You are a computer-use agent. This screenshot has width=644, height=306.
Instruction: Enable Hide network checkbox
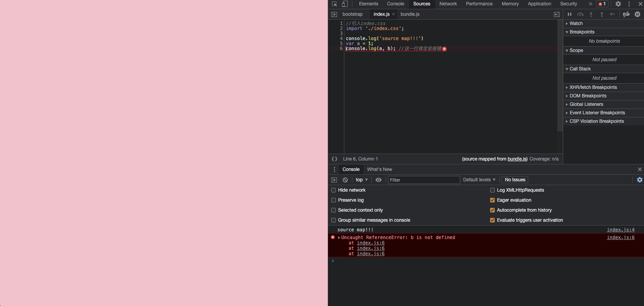pyautogui.click(x=334, y=190)
